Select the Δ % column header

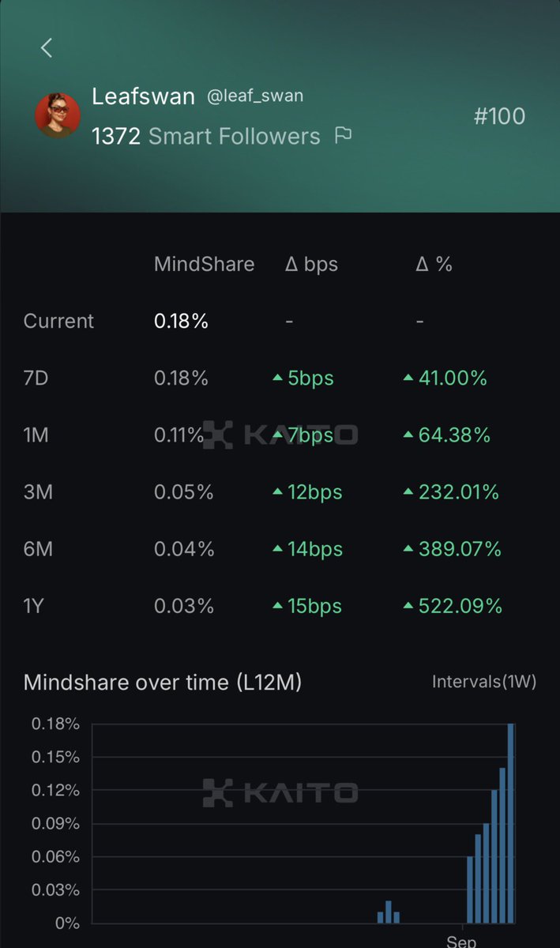434,265
